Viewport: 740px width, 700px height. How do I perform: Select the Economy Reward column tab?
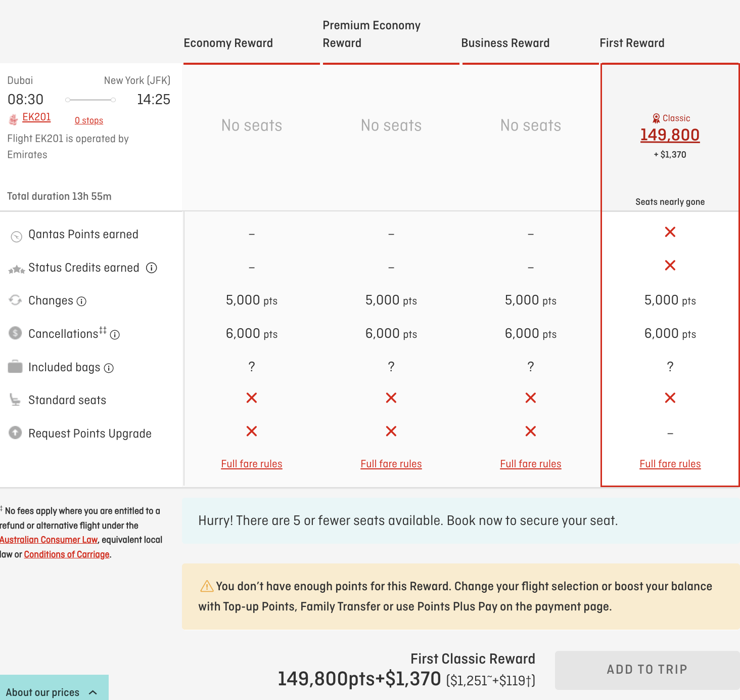228,43
